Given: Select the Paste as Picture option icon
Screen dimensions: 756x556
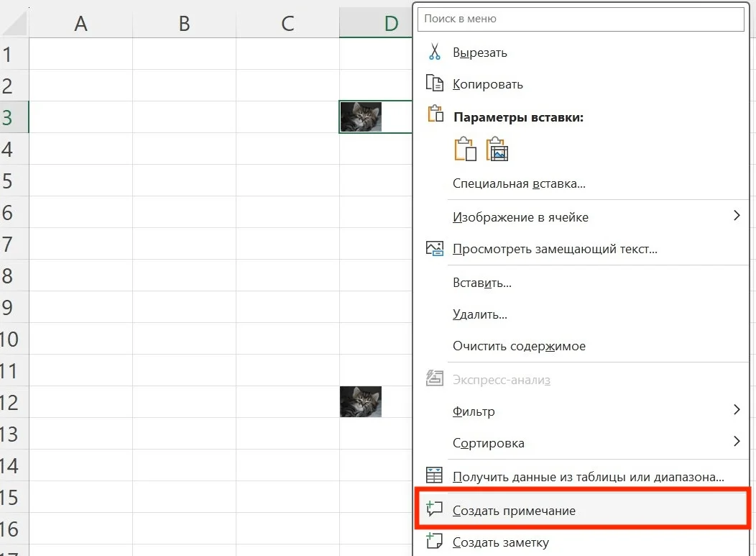Looking at the screenshot, I should (x=497, y=149).
